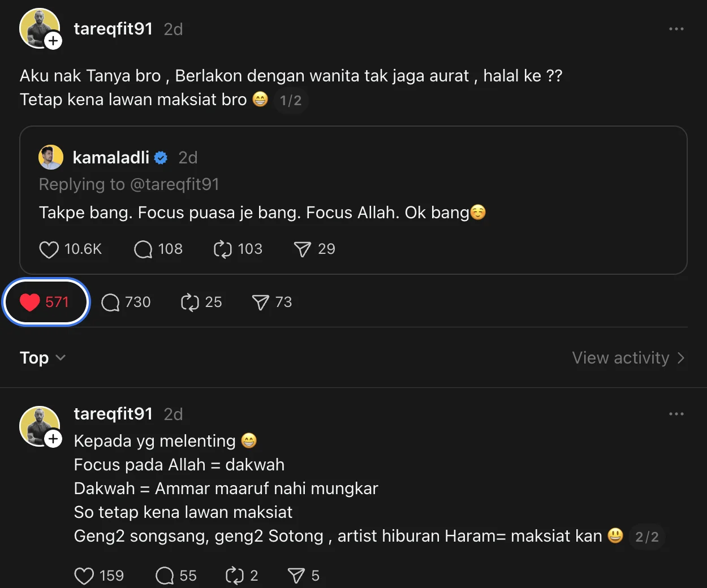Click kamaladli's profile avatar in the quoted reply

pyautogui.click(x=50, y=157)
